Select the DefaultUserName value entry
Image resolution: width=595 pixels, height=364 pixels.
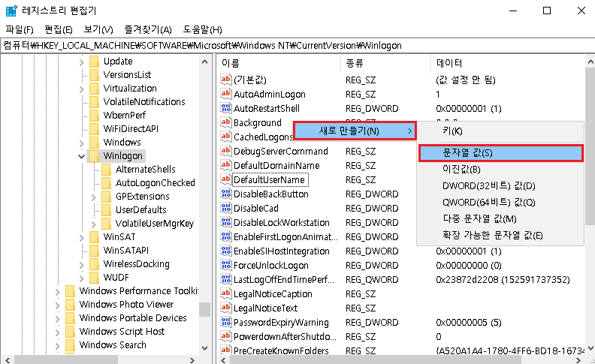click(269, 180)
